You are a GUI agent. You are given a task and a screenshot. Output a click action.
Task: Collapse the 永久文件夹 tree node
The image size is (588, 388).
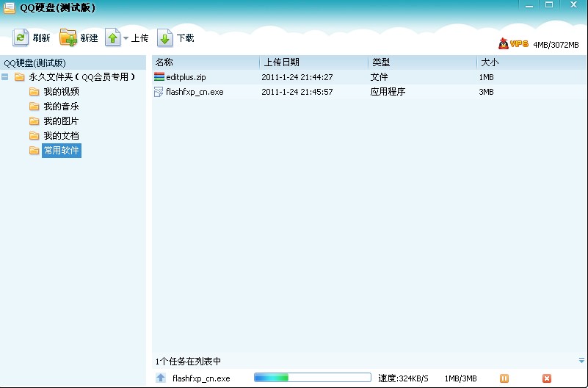[x=5, y=77]
